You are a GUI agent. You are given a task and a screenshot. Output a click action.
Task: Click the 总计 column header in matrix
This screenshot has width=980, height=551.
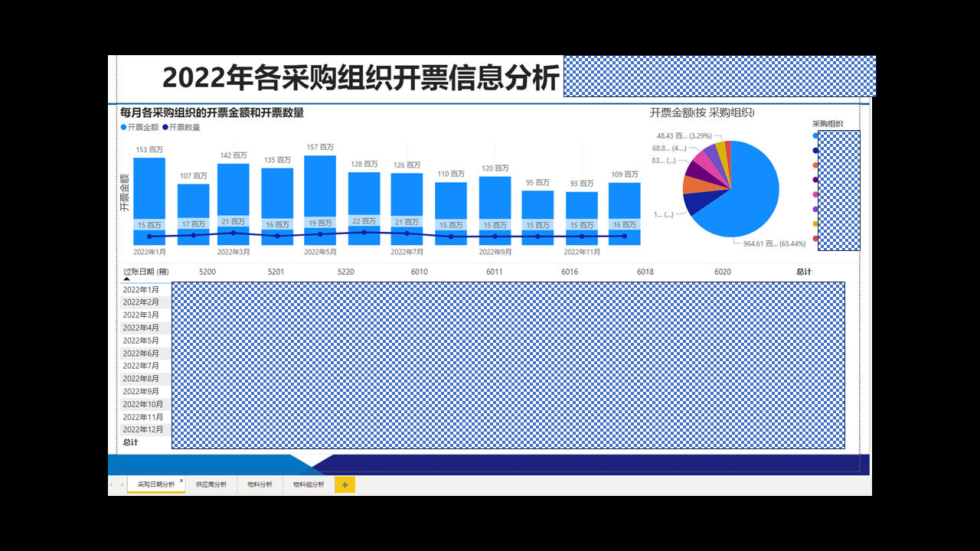(804, 272)
